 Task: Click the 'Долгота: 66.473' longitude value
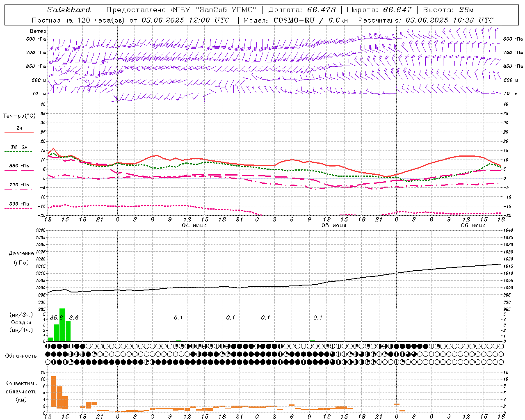[302, 10]
